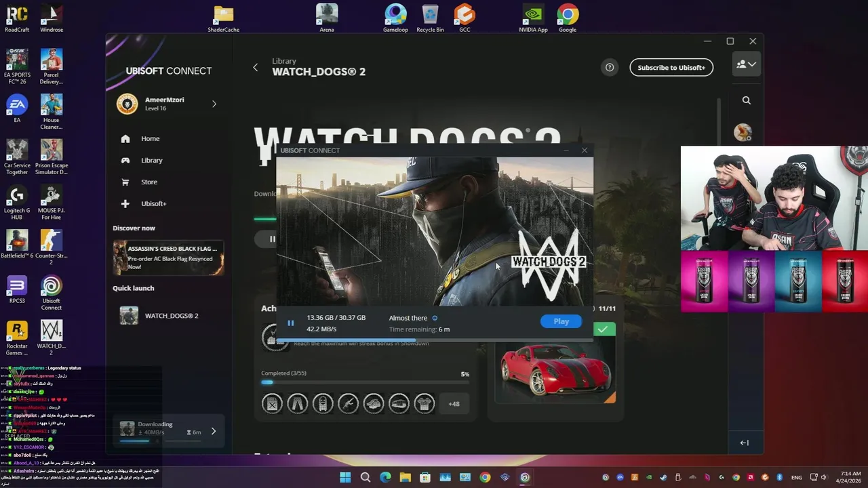
Task: Click the AmeerMzori profile avatar
Action: [127, 104]
